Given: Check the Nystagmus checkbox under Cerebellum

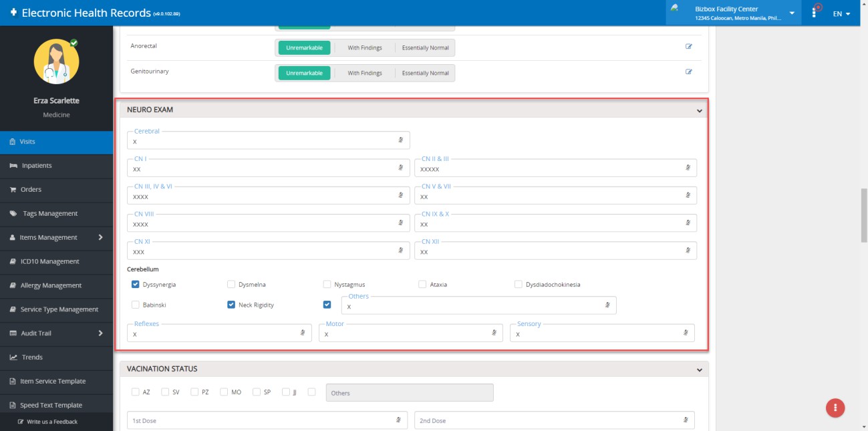Looking at the screenshot, I should (x=327, y=284).
